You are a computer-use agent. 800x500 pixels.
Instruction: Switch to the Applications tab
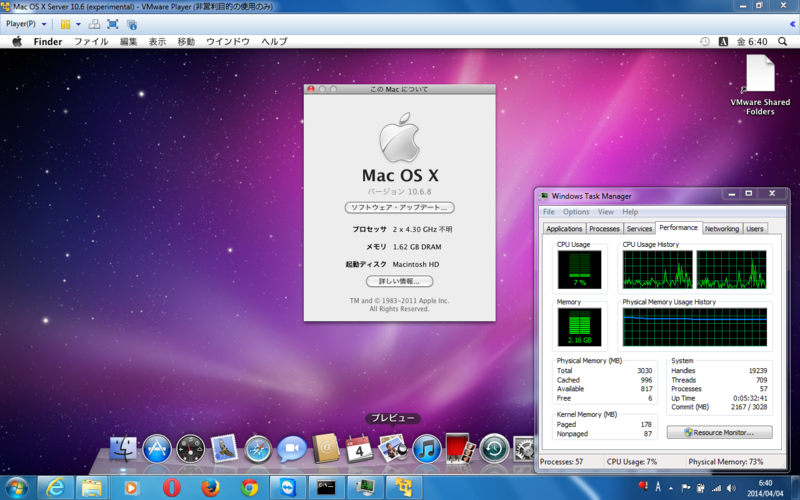(564, 229)
